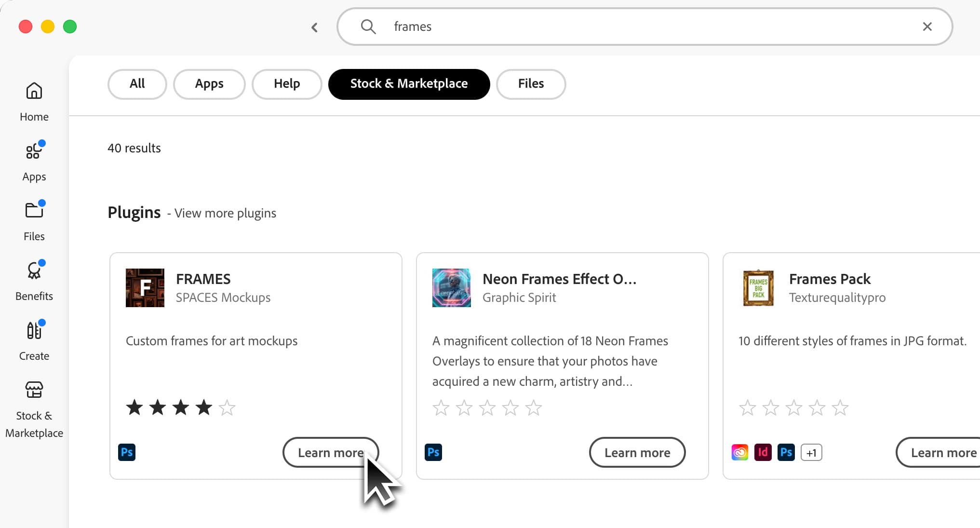Go to Home in the sidebar
Screen dimensions: 980x528
coord(34,102)
